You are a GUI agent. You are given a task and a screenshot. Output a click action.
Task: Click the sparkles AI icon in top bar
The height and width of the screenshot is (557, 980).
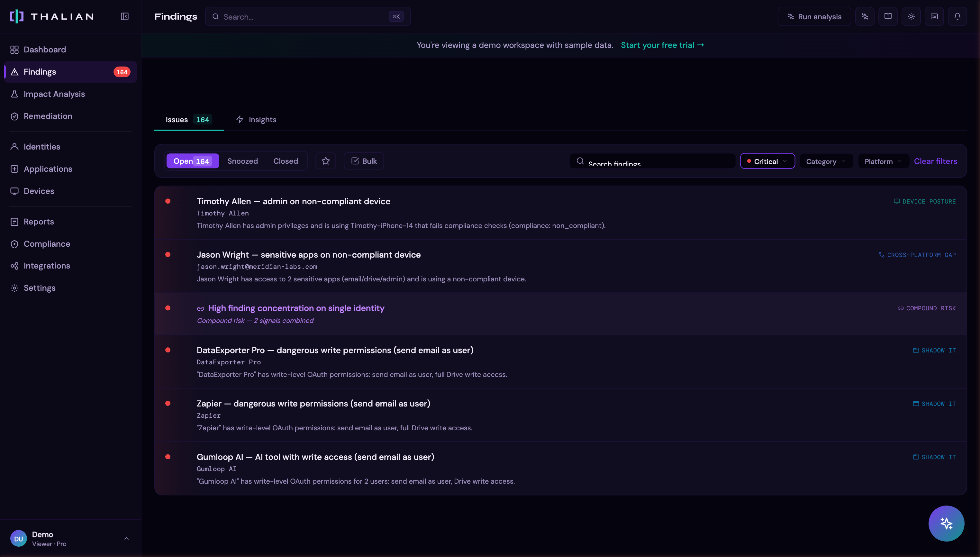tap(865, 16)
